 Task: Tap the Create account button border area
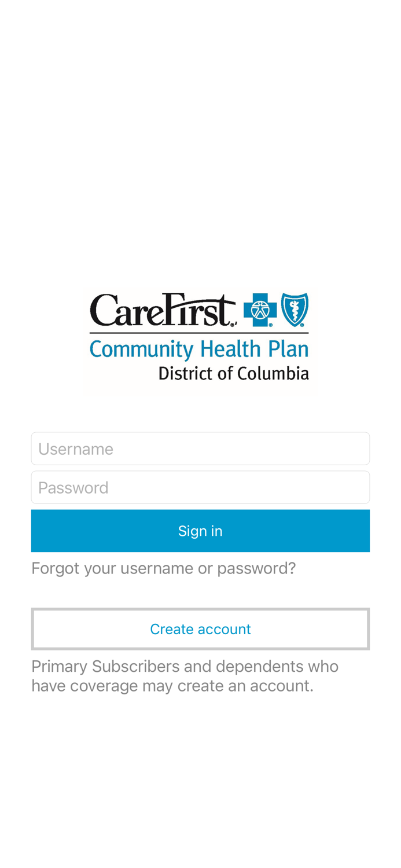pos(200,609)
